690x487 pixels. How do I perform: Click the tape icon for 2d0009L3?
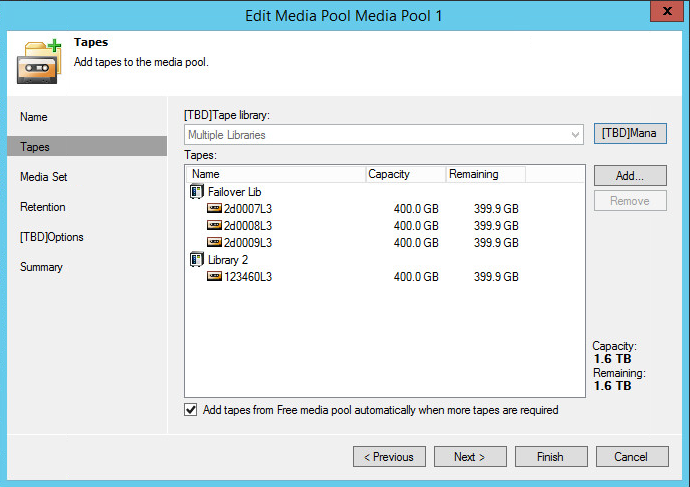tap(214, 243)
